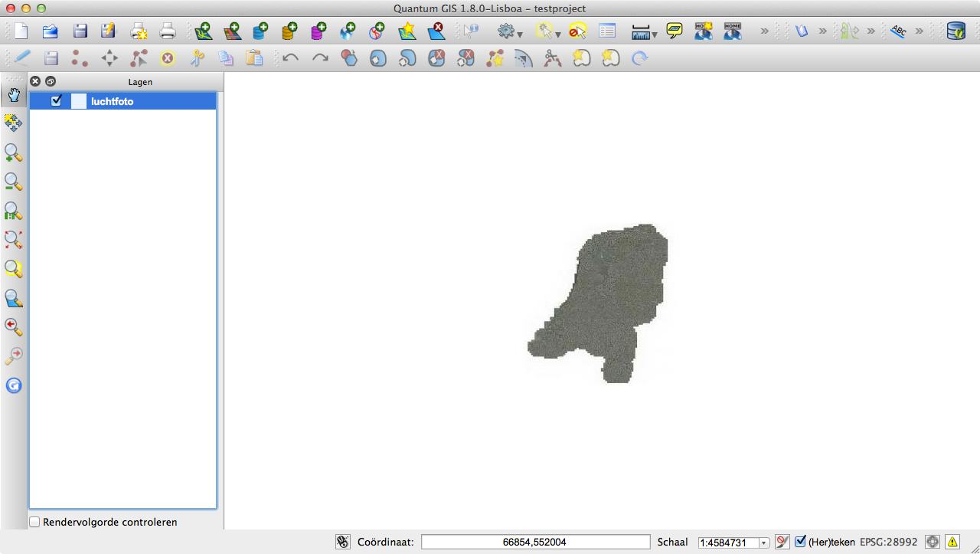This screenshot has height=554, width=980.
Task: Expand the select features tool dropdown arrow
Action: [558, 34]
